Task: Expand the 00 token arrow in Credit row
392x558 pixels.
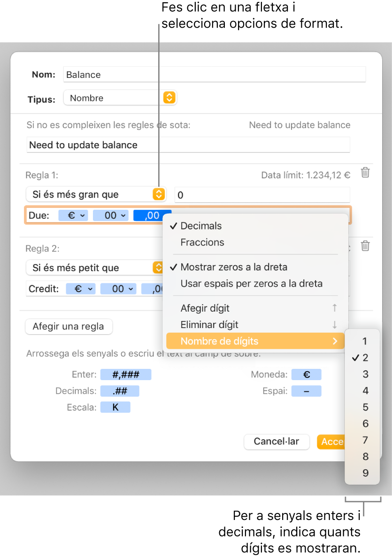Action: [x=131, y=289]
